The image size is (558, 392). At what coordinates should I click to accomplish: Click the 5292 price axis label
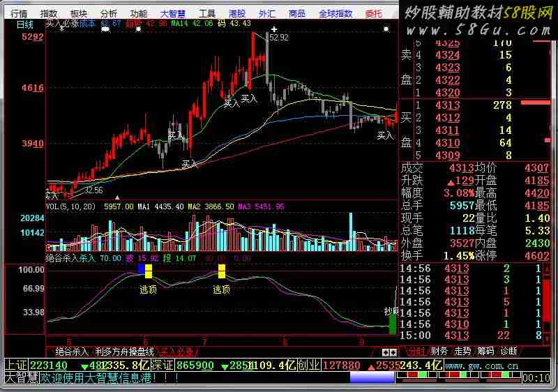point(33,37)
